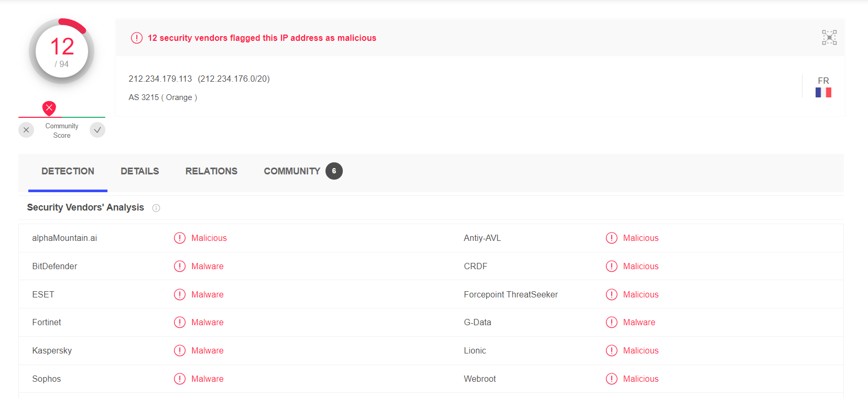Click the alert icon in the malicious banner
Screen dimensions: 868x398
pyautogui.click(x=137, y=38)
